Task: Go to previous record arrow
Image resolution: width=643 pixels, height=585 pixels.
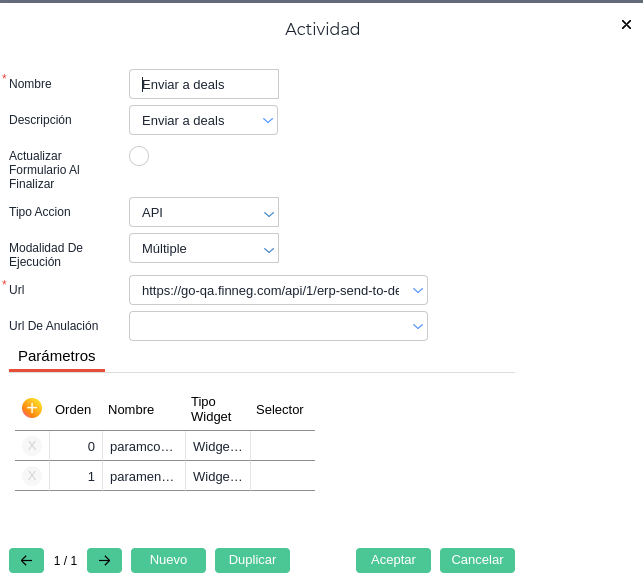Action: 26,560
